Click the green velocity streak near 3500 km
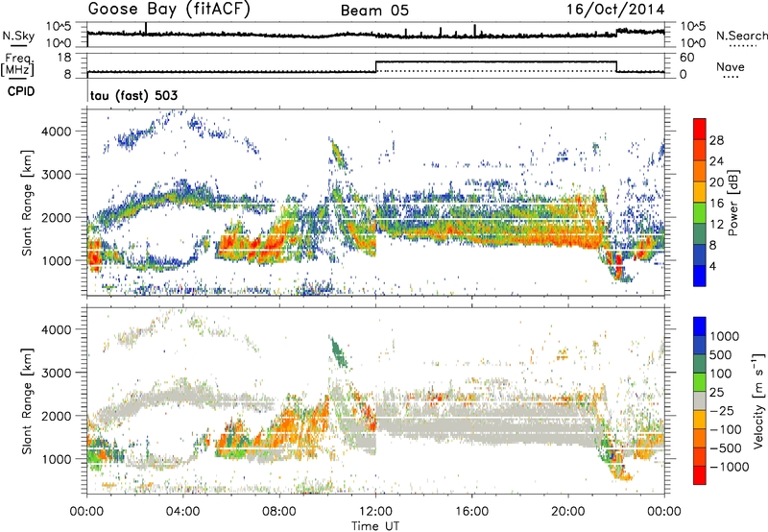 pos(339,352)
